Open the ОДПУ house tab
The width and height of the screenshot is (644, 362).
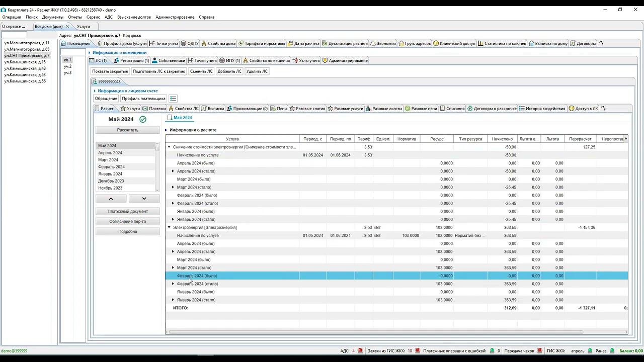point(190,43)
